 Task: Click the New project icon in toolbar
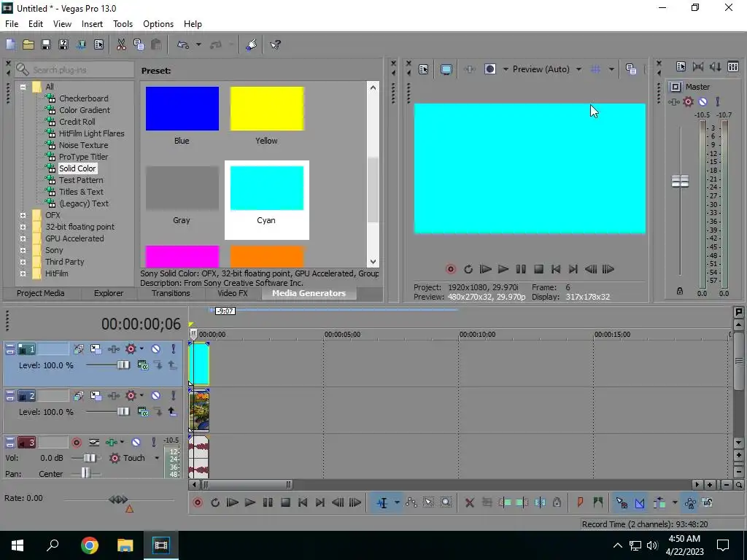click(x=10, y=44)
